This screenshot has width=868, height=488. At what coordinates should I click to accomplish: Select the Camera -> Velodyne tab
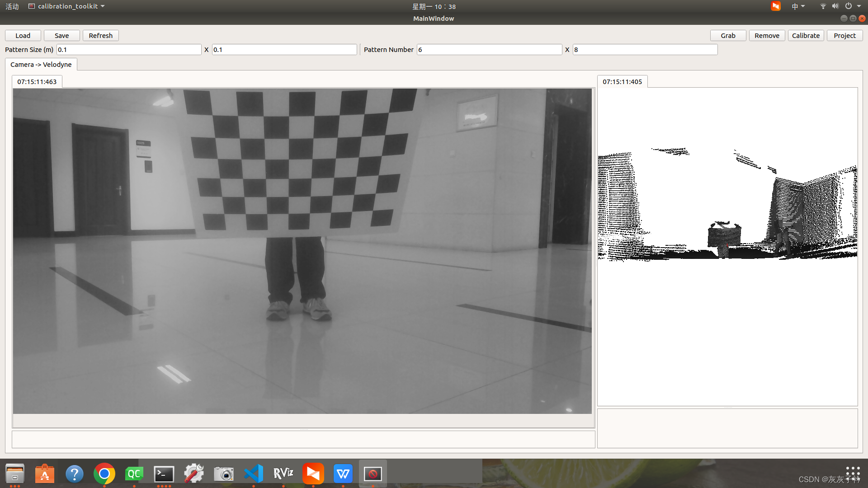tap(41, 65)
